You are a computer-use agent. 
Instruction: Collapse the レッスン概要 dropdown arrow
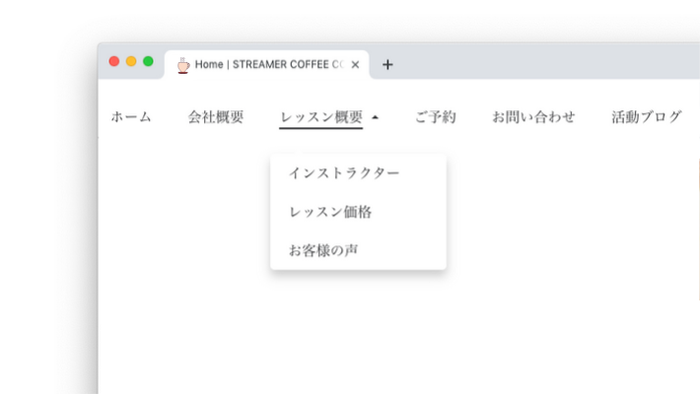[375, 117]
